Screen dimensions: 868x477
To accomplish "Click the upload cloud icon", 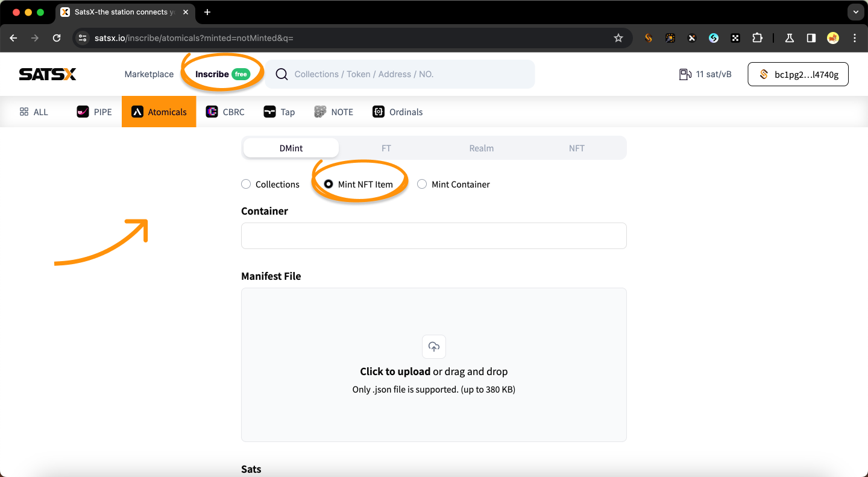I will pos(433,347).
